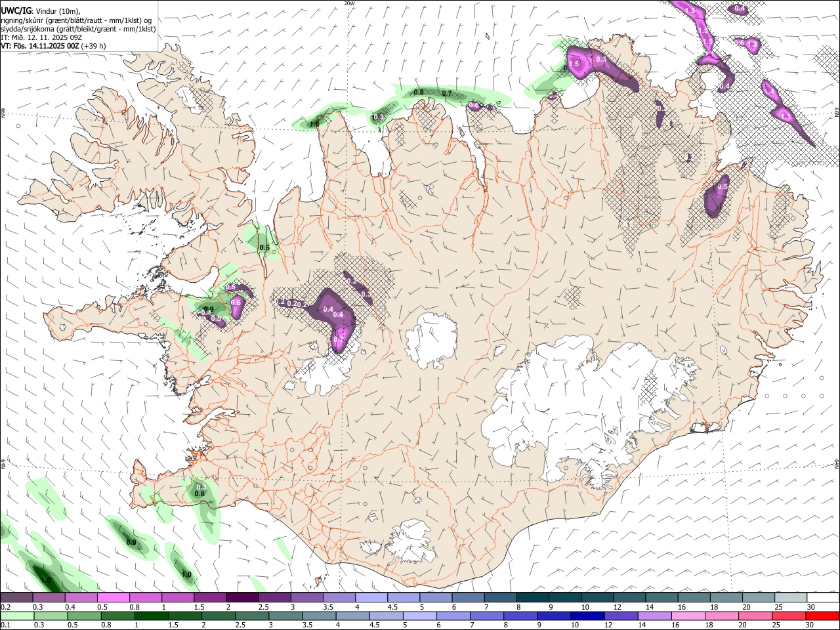
Task: Click the rain legend swatch labeled 0.8
Action: pos(117,616)
